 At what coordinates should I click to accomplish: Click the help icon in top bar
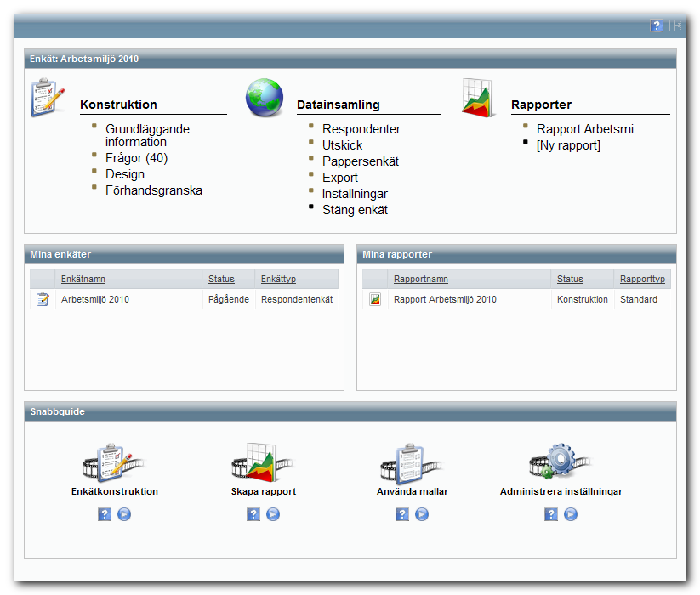(657, 25)
